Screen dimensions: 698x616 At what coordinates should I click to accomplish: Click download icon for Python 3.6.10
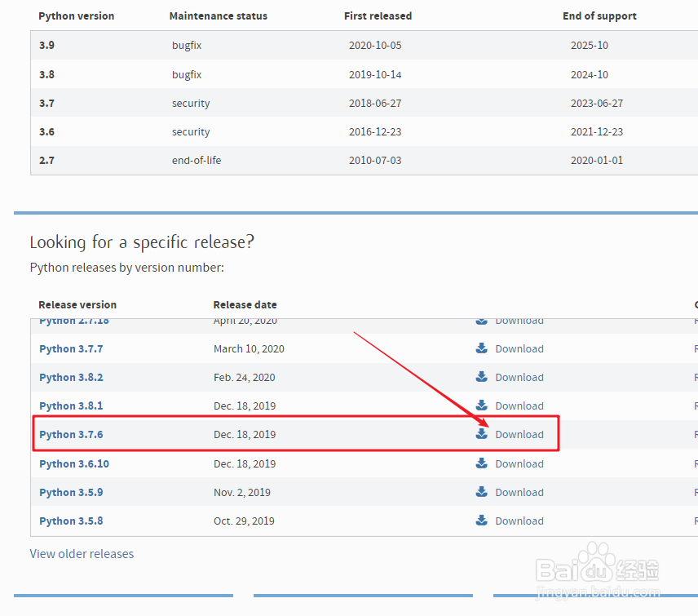[x=481, y=463]
